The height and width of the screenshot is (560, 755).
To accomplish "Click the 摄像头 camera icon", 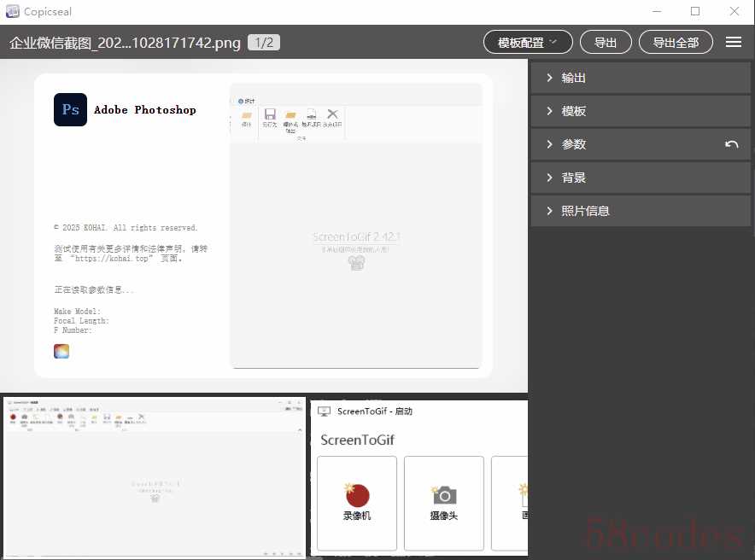I will coord(444,494).
